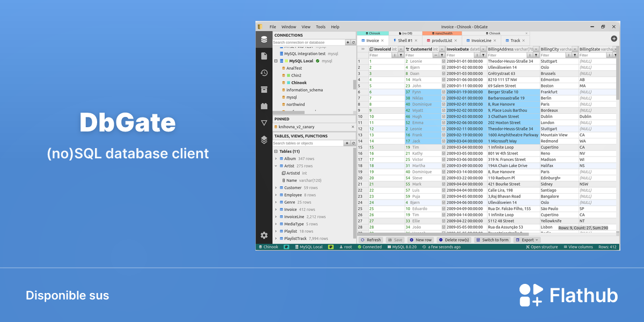This screenshot has width=644, height=322.
Task: Open the File menu
Action: [273, 27]
